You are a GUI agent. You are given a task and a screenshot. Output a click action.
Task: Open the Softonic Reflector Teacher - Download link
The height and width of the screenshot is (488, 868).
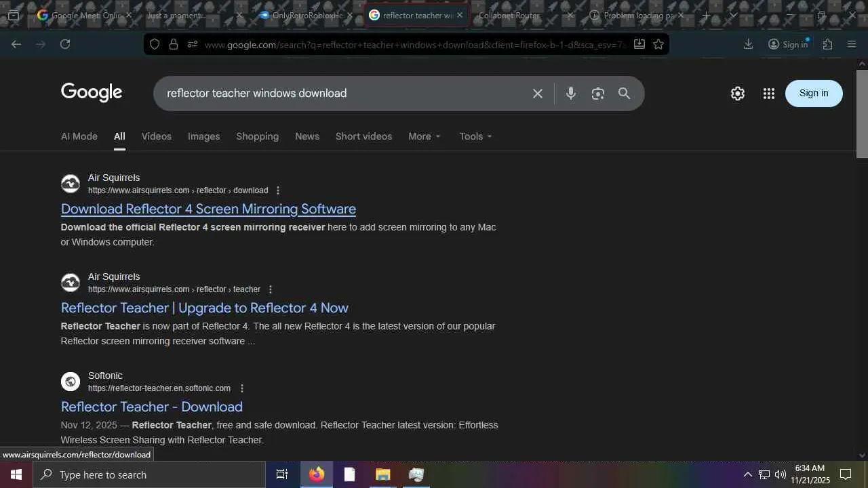152,407
